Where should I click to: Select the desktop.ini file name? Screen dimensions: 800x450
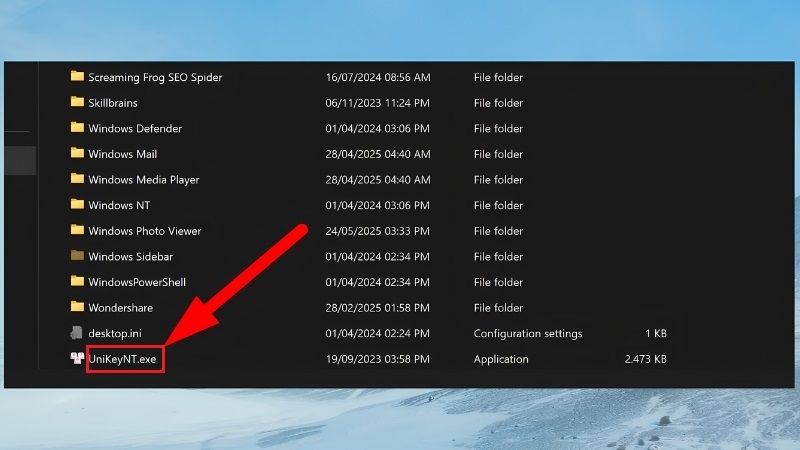tap(115, 333)
